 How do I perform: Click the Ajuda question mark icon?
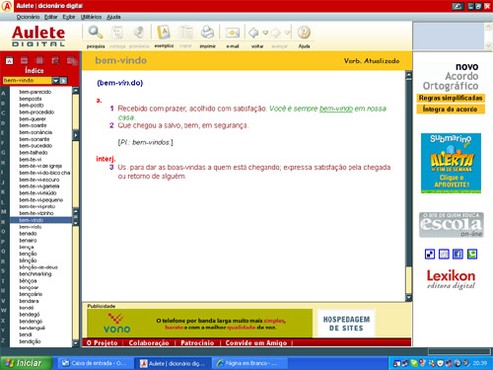304,33
